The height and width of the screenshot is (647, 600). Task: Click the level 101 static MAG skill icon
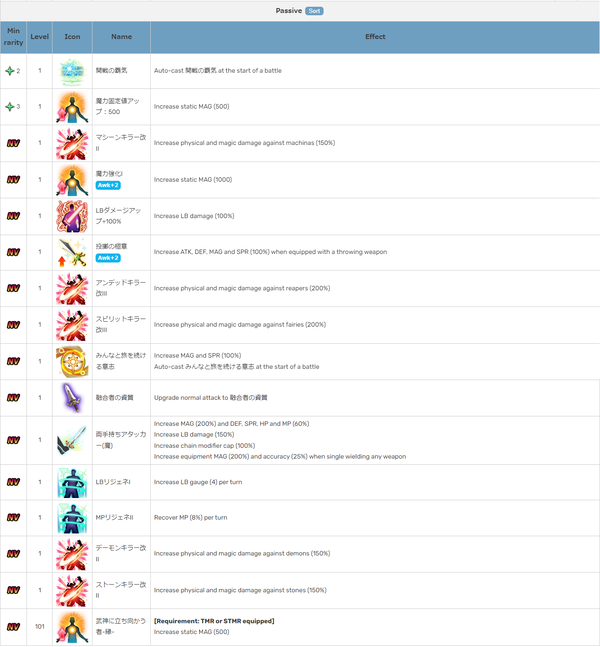pos(72,627)
